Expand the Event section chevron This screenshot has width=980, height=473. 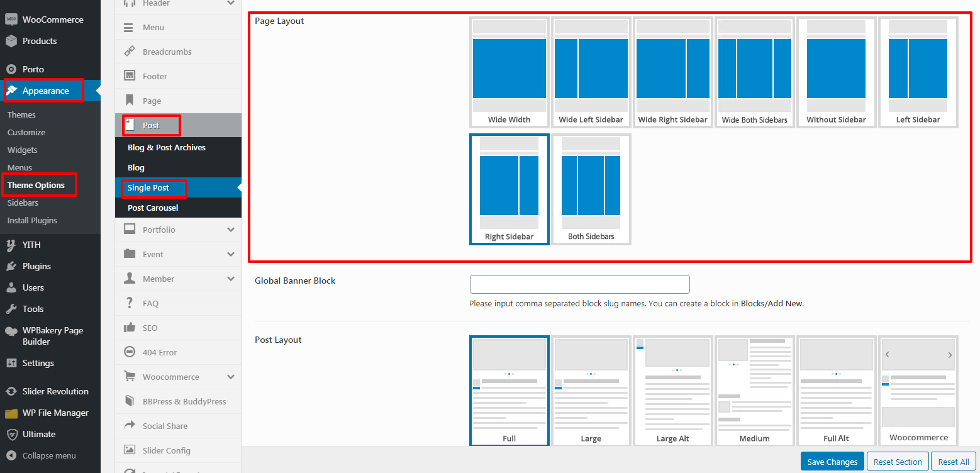(231, 255)
